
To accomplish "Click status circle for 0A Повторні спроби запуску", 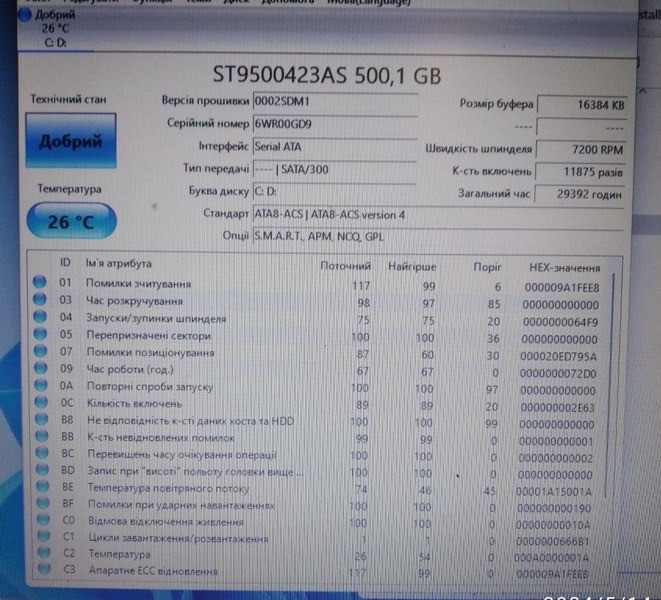I will click(x=41, y=385).
